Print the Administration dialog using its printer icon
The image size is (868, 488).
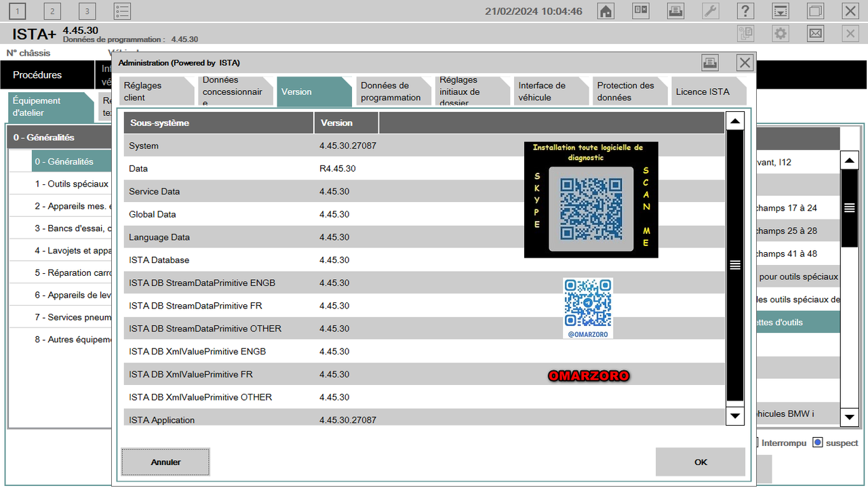coord(710,63)
